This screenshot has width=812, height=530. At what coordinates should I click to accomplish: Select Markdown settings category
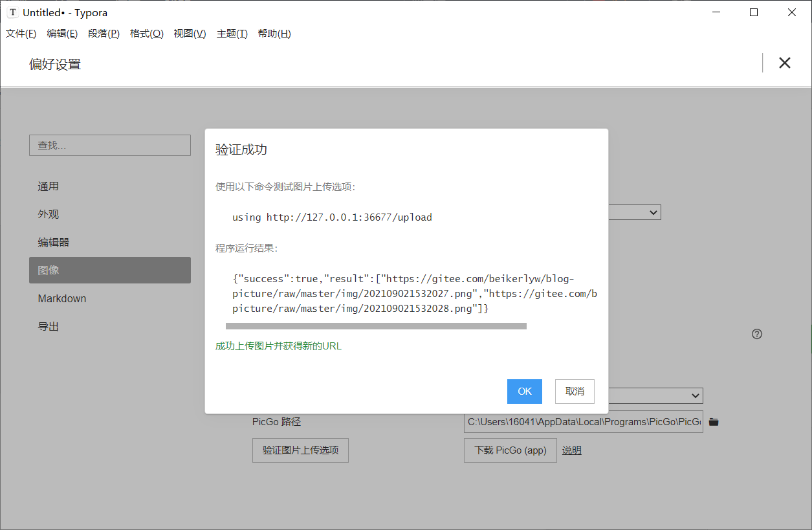click(110, 299)
